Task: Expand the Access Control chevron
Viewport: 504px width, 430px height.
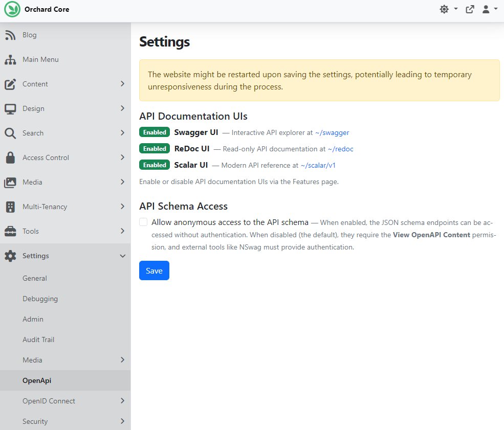Action: pos(122,157)
